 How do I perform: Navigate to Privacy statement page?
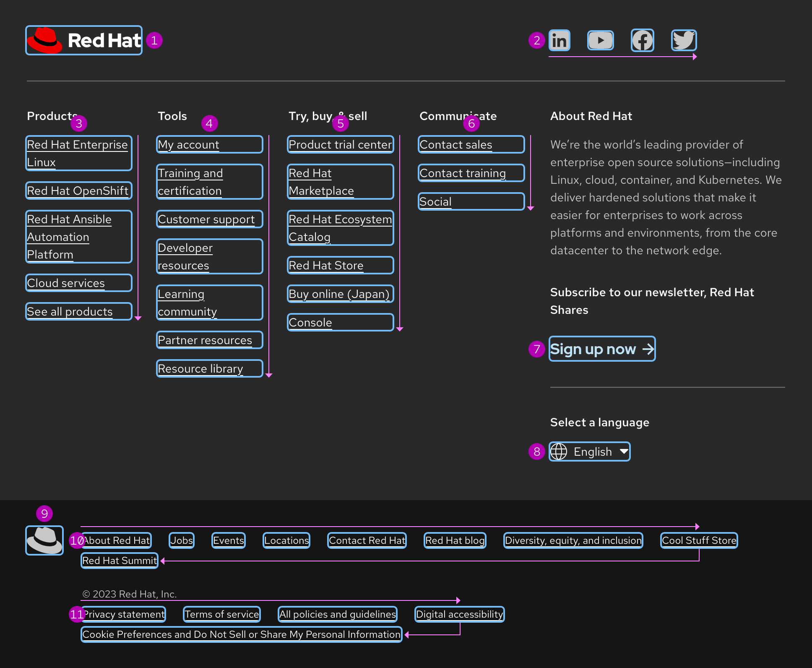tap(123, 613)
